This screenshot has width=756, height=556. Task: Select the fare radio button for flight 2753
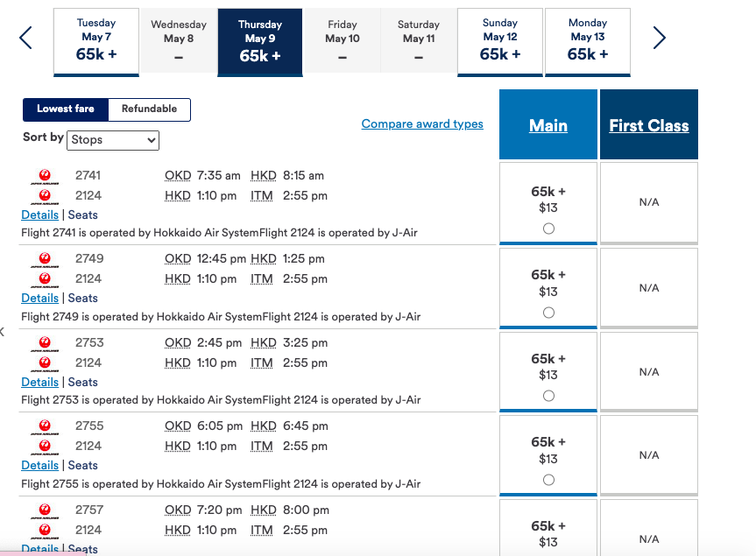click(x=548, y=395)
